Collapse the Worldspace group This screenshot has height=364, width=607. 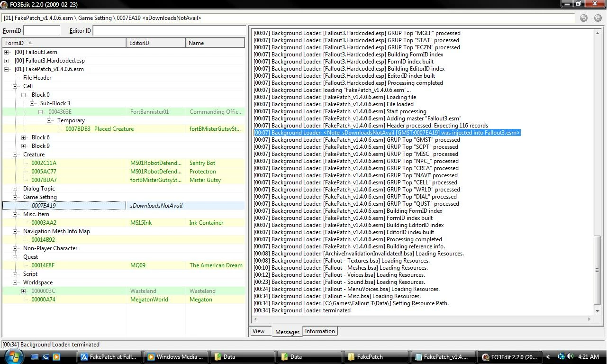(15, 282)
